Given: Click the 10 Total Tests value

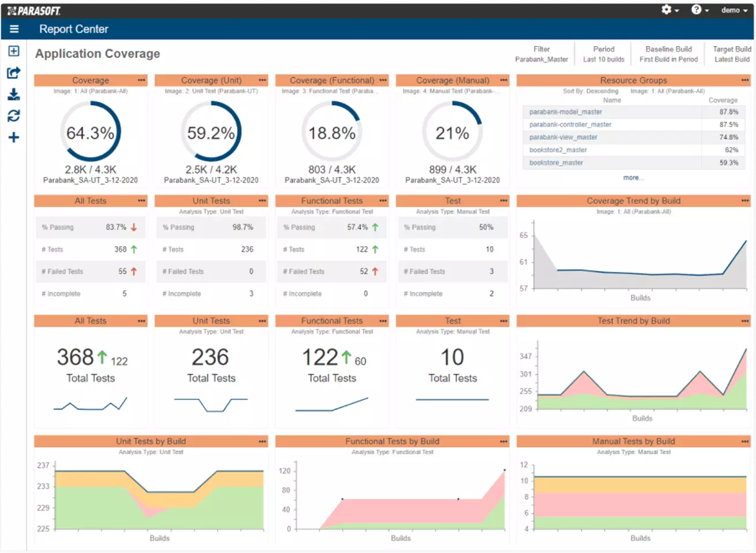Looking at the screenshot, I should click(x=452, y=357).
